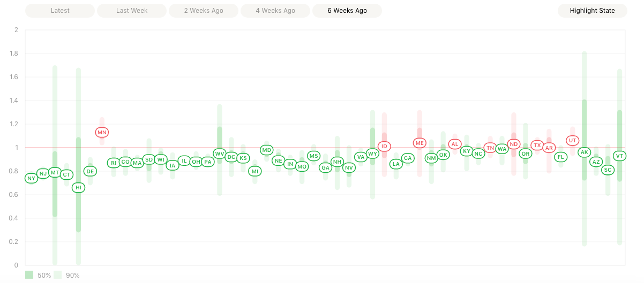Click the WV state marker
The image size is (644, 283).
pyautogui.click(x=219, y=154)
